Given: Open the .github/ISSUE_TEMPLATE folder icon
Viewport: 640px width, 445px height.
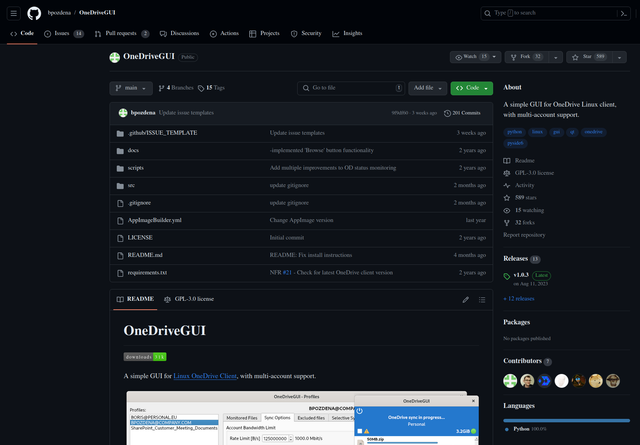Looking at the screenshot, I should [x=120, y=134].
